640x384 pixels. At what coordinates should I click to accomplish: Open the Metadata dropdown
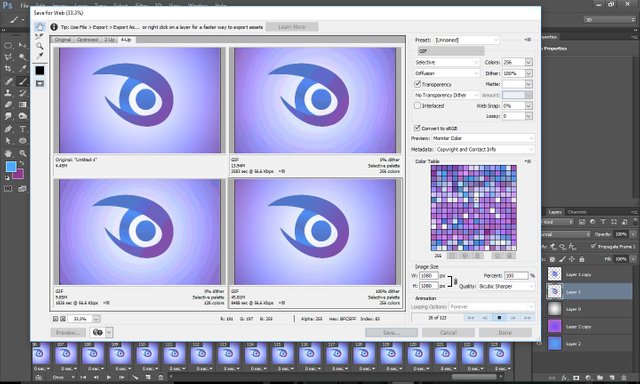(x=485, y=149)
